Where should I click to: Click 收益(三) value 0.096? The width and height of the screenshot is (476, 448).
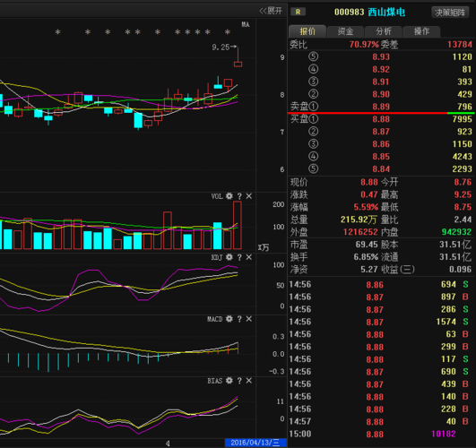(x=460, y=269)
